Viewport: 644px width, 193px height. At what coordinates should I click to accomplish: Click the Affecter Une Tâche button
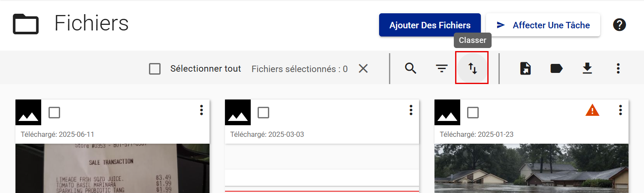coord(543,25)
